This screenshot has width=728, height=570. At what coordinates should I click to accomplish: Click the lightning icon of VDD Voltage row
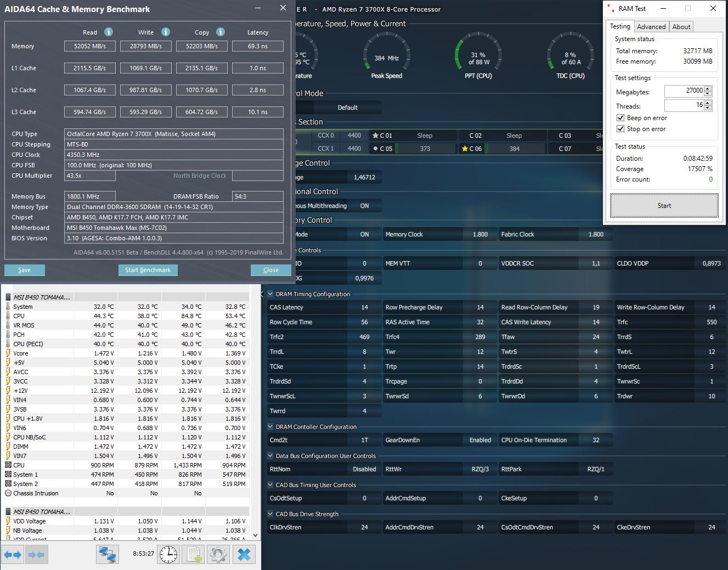8,521
